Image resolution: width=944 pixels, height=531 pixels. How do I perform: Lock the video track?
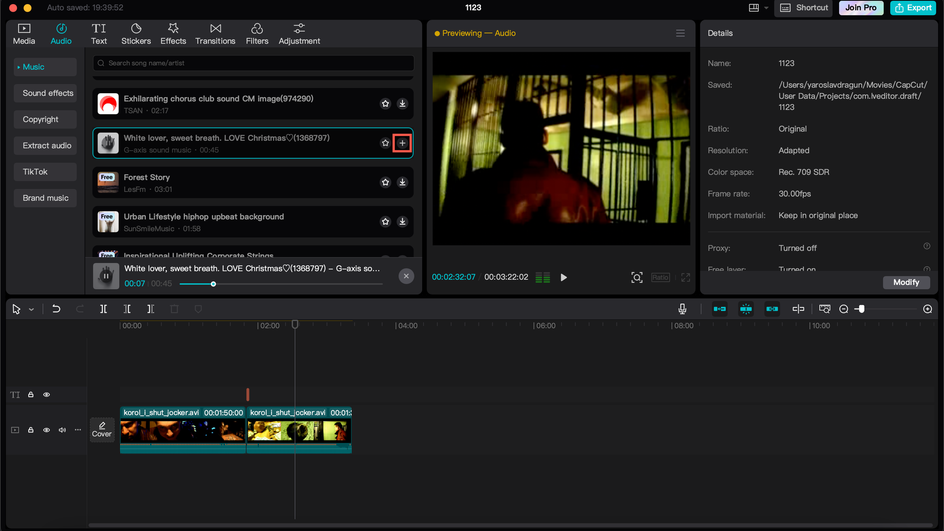pos(31,430)
